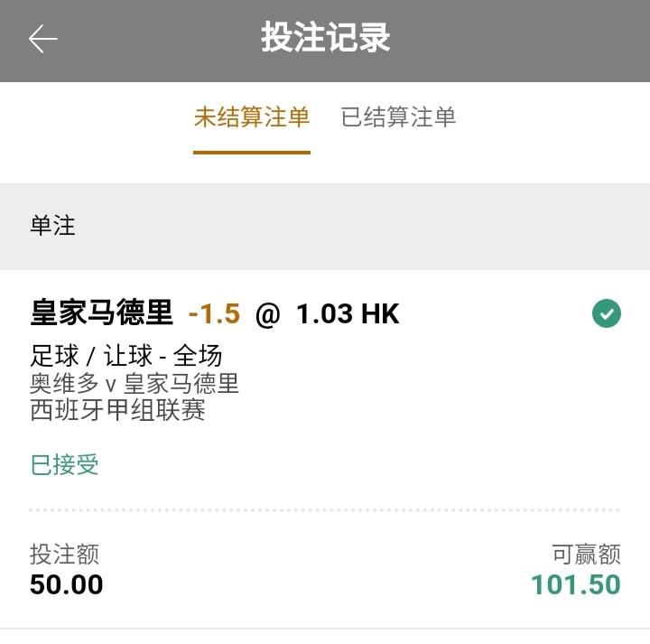Screen dimensions: 650x644
Task: Tap the back arrow icon
Action: 42,39
